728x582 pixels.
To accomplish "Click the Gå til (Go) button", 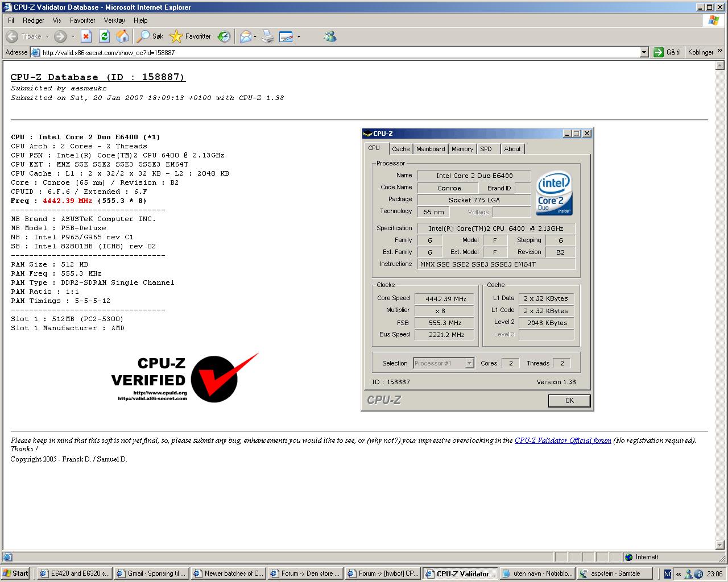I will pyautogui.click(x=667, y=52).
